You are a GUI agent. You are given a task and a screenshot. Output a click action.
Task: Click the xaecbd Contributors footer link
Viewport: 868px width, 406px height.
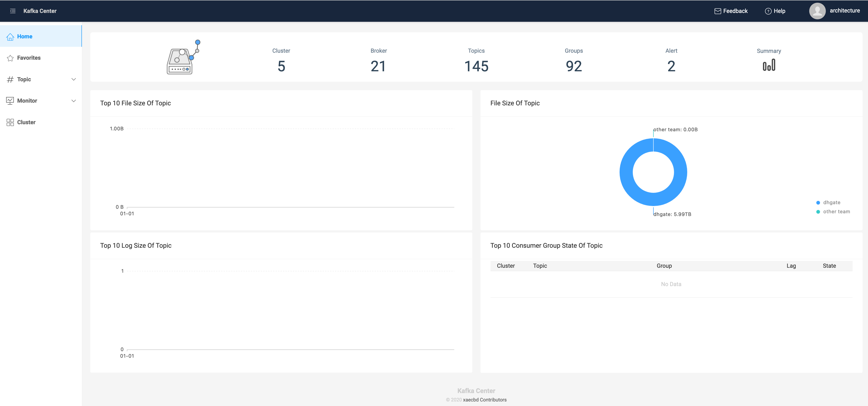click(485, 400)
